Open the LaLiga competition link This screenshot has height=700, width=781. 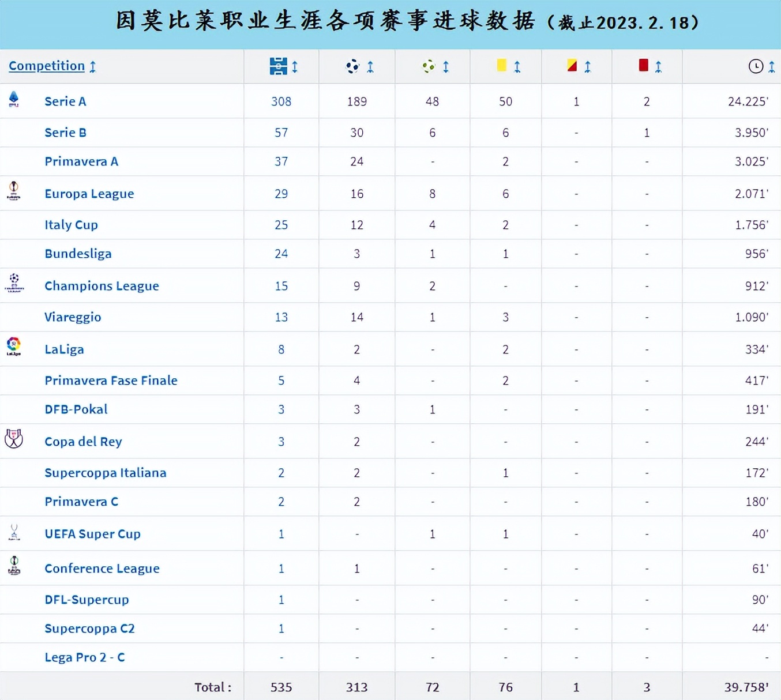tap(64, 349)
